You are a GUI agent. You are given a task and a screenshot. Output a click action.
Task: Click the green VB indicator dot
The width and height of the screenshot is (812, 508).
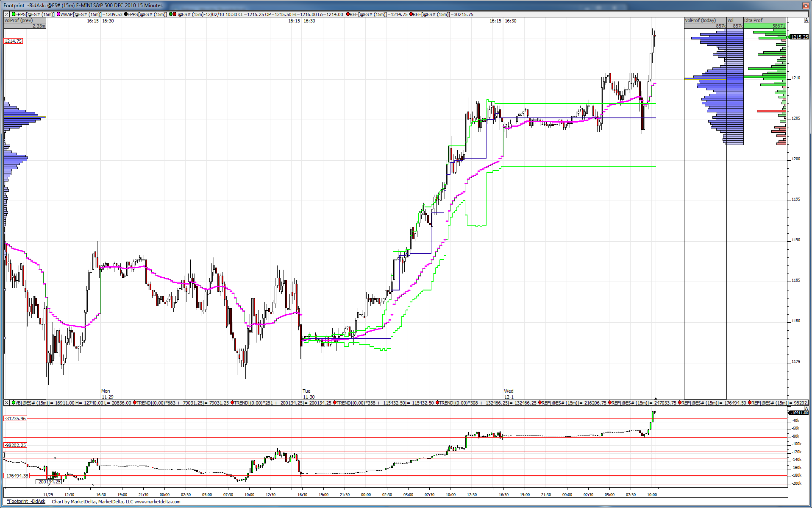(14, 402)
